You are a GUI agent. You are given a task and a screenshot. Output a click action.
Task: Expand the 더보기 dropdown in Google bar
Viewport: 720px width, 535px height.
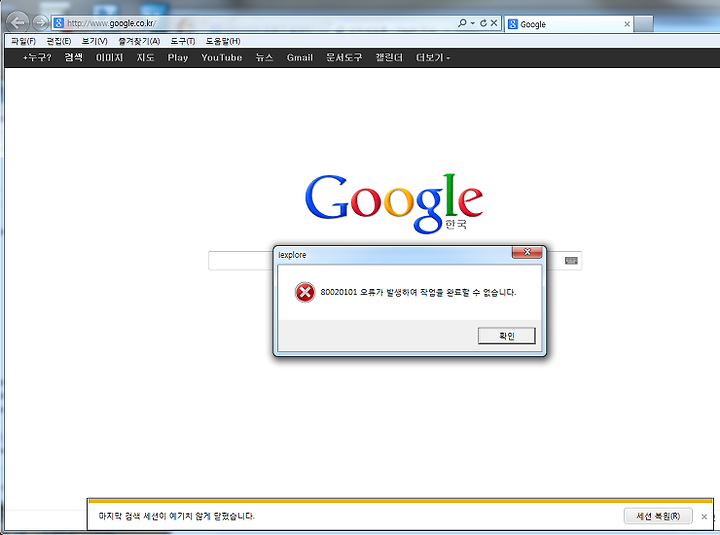[433, 57]
